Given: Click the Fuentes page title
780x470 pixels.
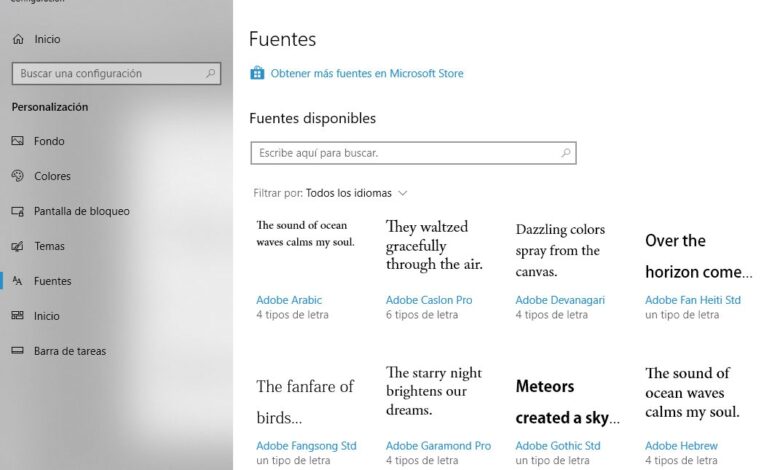Looking at the screenshot, I should 283,39.
